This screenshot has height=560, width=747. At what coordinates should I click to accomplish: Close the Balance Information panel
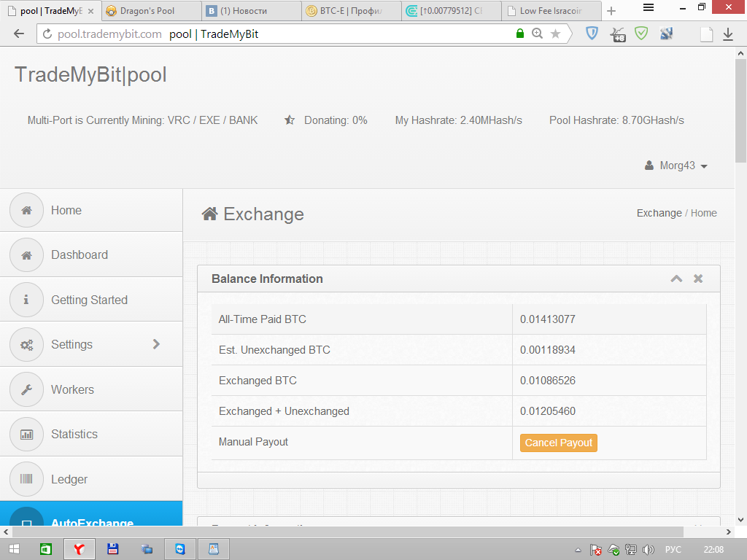pyautogui.click(x=698, y=279)
